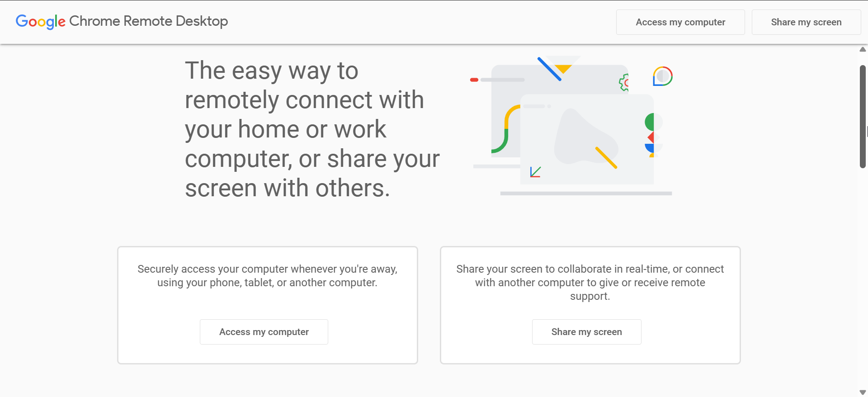
Task: Click the green diagonal arrow icon
Action: pos(536,172)
